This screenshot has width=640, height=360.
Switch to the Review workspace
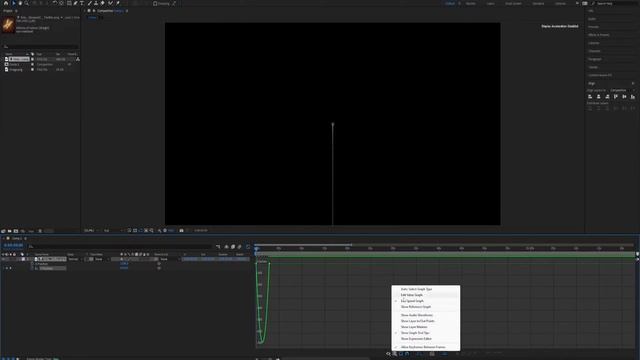471,3
